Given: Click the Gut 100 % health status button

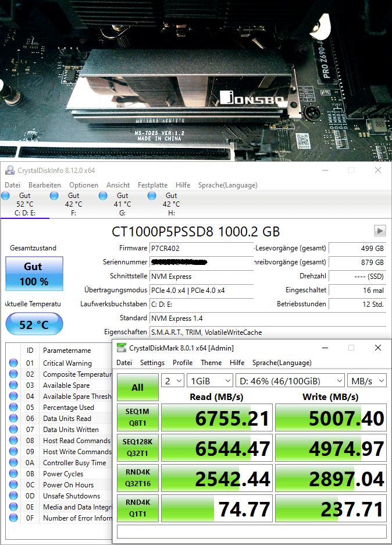Looking at the screenshot, I should (34, 274).
